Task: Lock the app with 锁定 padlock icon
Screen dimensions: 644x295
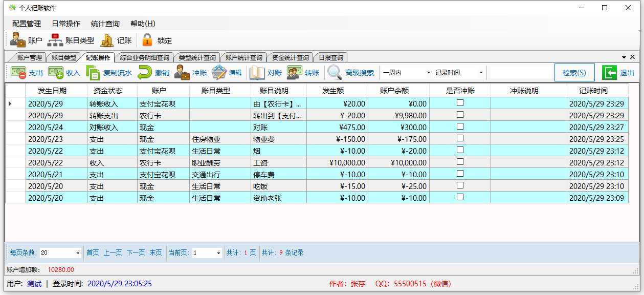Action: 147,40
